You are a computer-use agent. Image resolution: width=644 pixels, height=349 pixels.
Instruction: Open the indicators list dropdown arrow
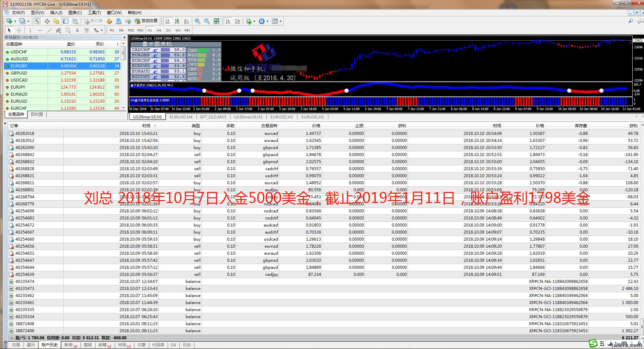click(x=255, y=21)
